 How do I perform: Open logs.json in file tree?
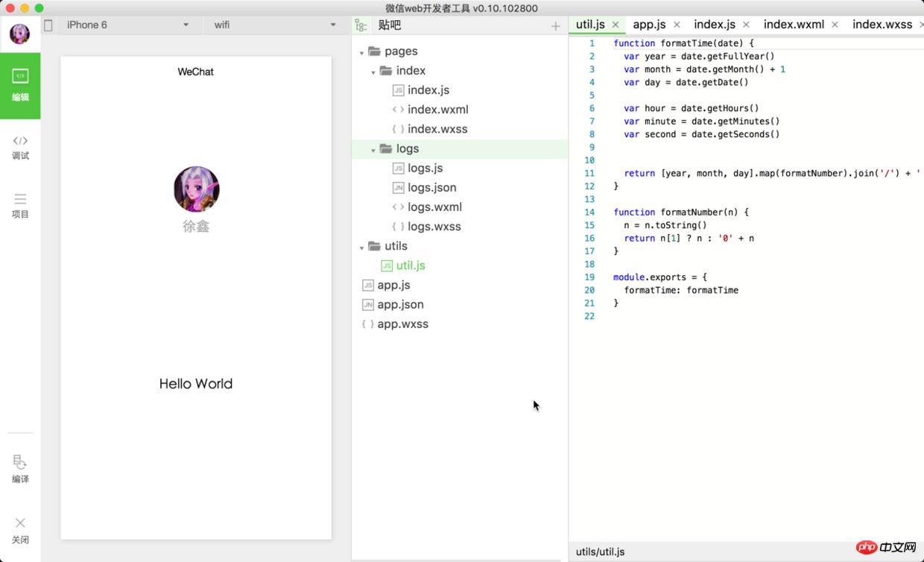431,188
